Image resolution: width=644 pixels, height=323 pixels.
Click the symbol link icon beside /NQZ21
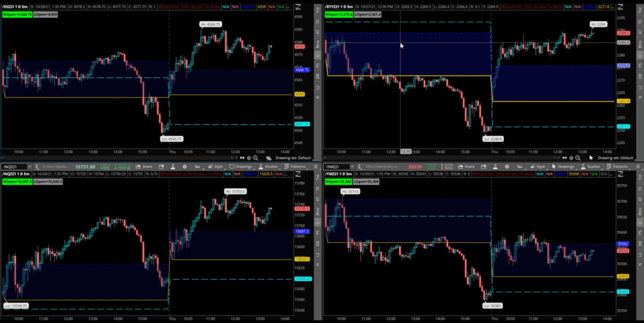pyautogui.click(x=37, y=167)
